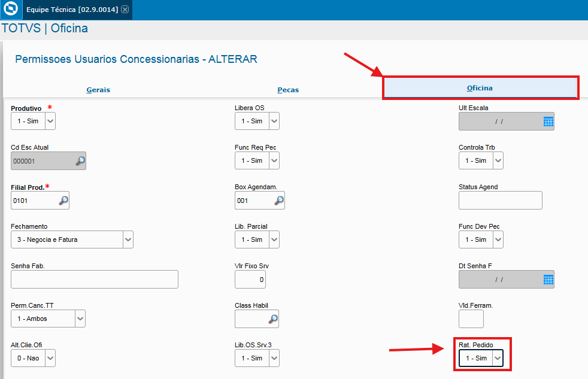Click Class Habil search magnifier icon
588x379 pixels.
pyautogui.click(x=273, y=319)
